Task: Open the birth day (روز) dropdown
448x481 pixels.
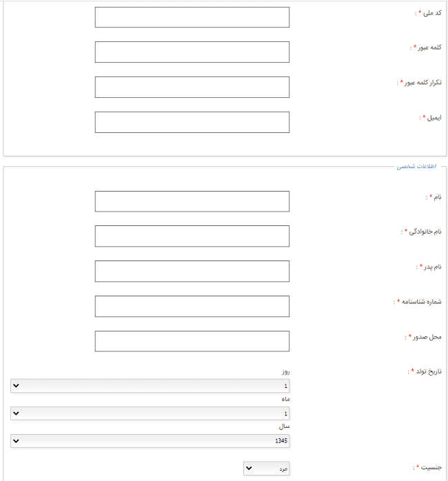Action: point(150,386)
